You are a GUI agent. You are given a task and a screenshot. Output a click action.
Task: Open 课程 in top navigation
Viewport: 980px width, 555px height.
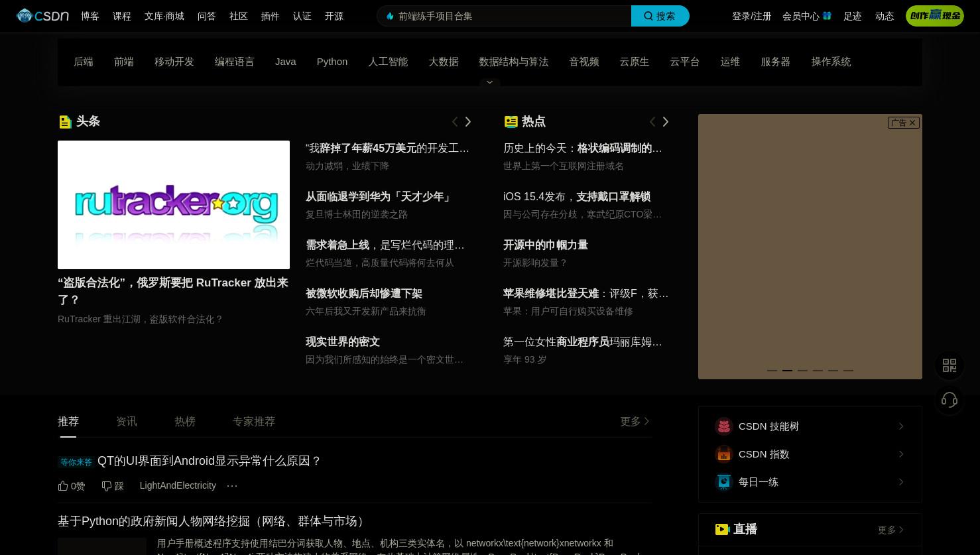(122, 16)
